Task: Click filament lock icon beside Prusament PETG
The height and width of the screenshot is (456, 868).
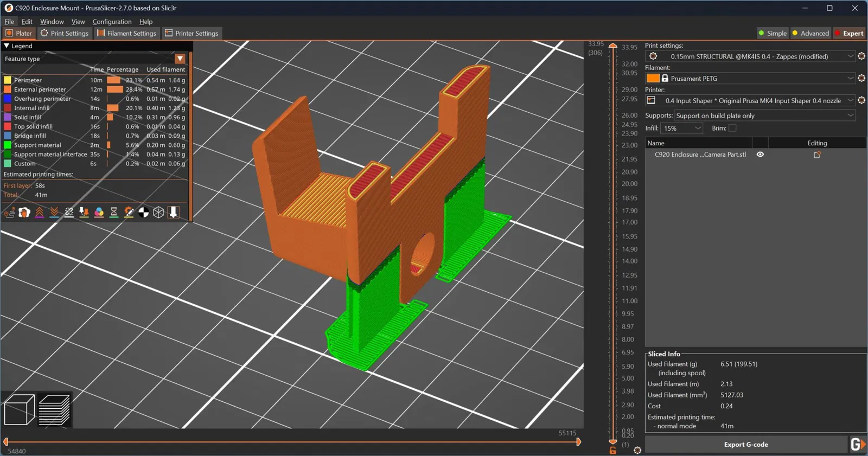Action: coord(665,78)
